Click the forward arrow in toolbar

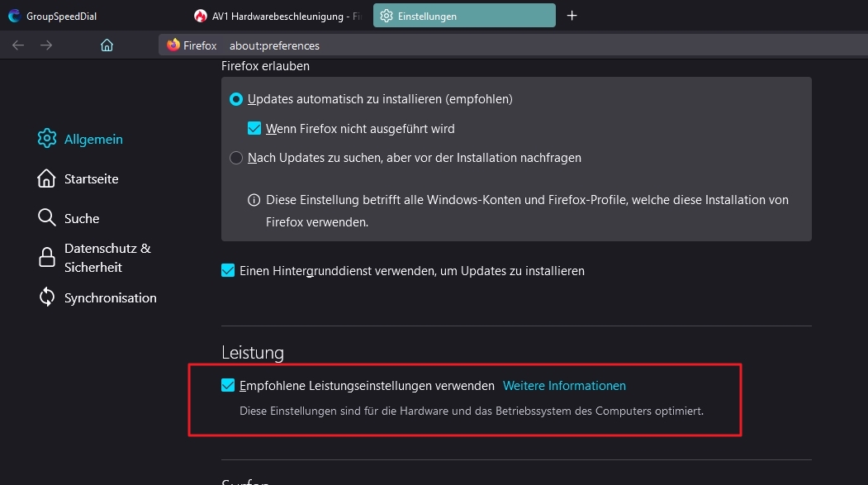click(46, 45)
